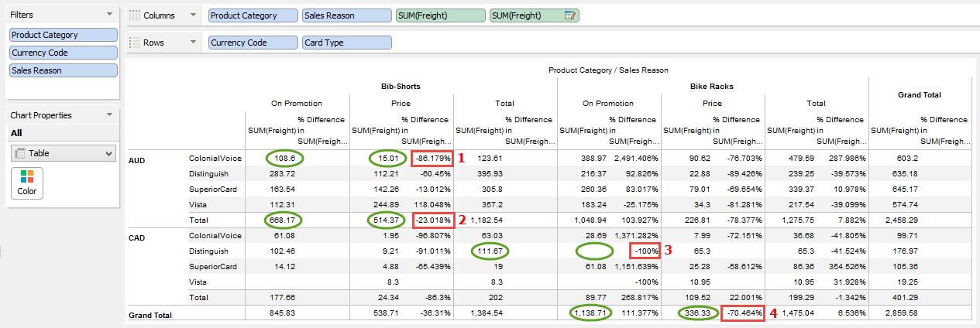Open the Color card button
The image size is (980, 328).
26,182
